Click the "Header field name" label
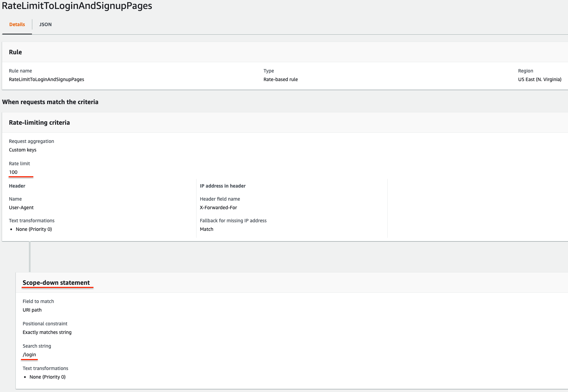The width and height of the screenshot is (568, 392). [x=220, y=199]
